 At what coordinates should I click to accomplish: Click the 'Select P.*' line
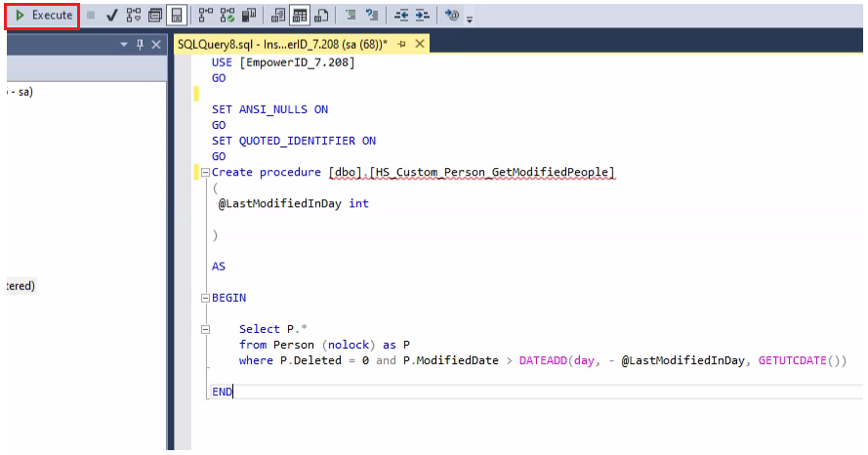[x=273, y=329]
